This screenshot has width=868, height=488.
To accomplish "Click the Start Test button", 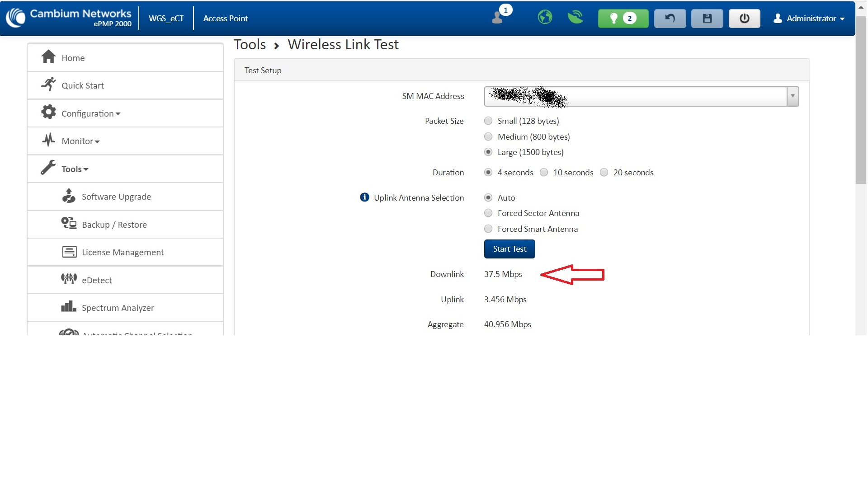I will [x=509, y=249].
